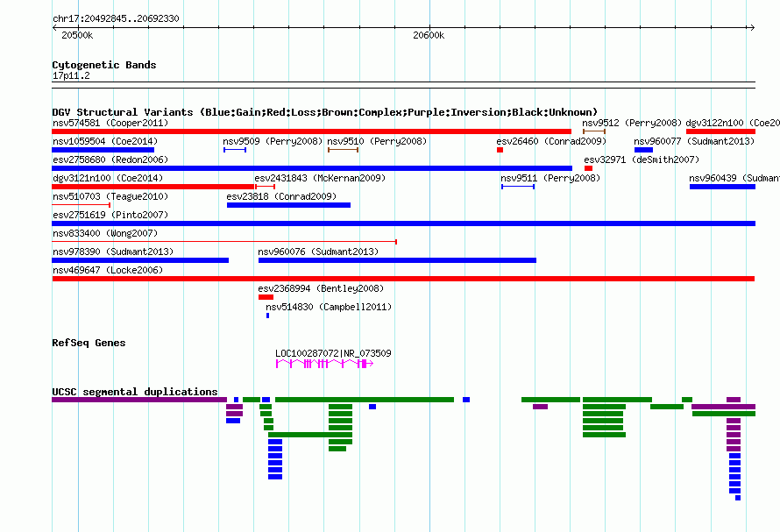
Task: Select nsv960439 blue bar at right edge
Action: (722, 187)
